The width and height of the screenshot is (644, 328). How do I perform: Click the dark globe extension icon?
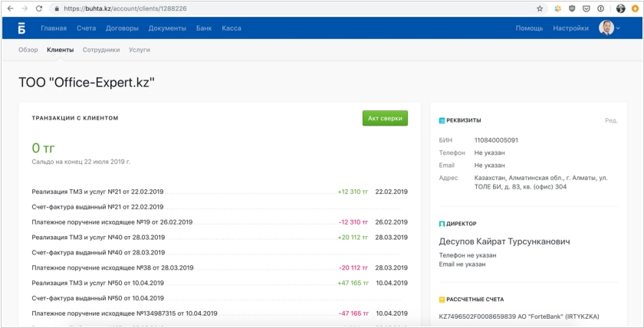pos(620,8)
